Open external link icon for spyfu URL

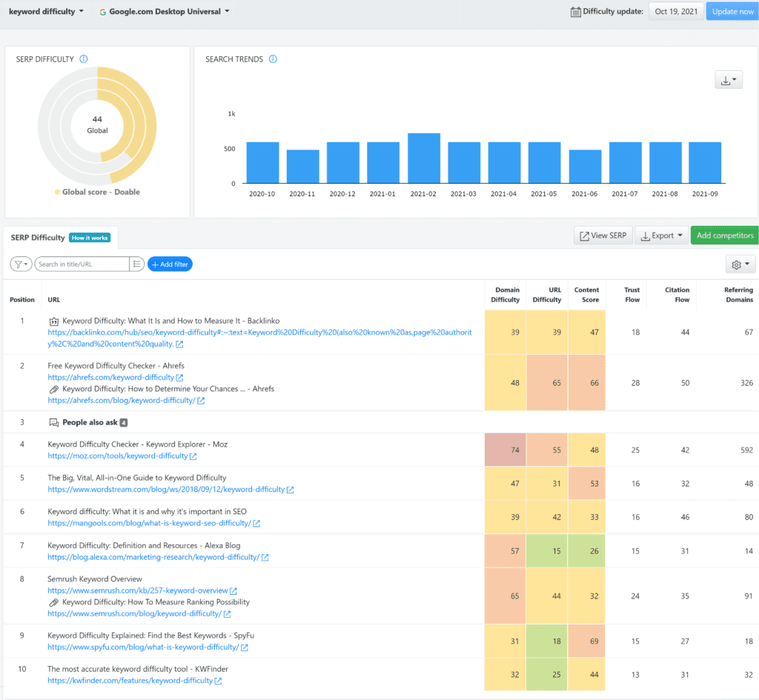tap(245, 647)
